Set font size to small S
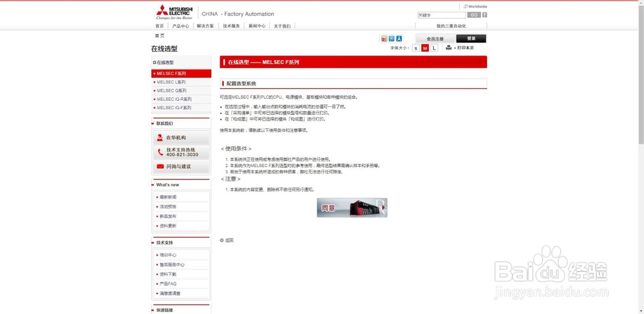The width and height of the screenshot is (644, 314). [x=416, y=48]
